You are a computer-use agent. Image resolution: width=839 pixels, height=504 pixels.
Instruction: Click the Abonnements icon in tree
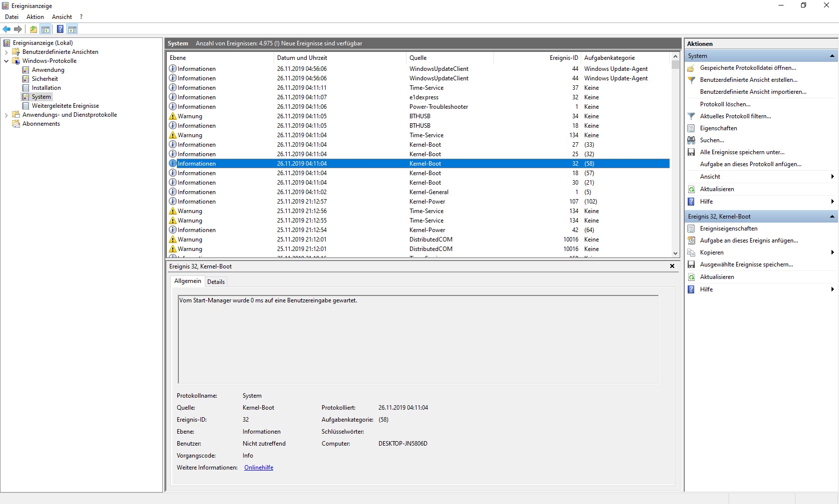(x=16, y=124)
